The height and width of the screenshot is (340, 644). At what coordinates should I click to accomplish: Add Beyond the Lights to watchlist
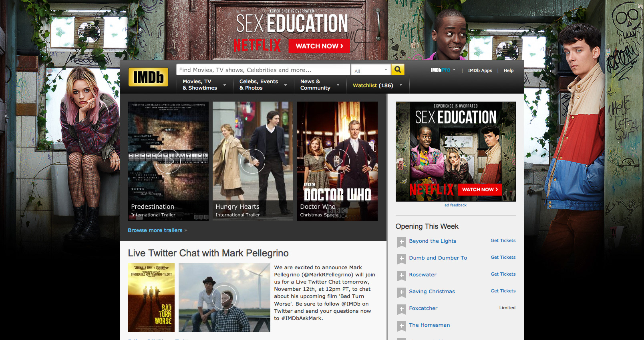[x=401, y=242]
